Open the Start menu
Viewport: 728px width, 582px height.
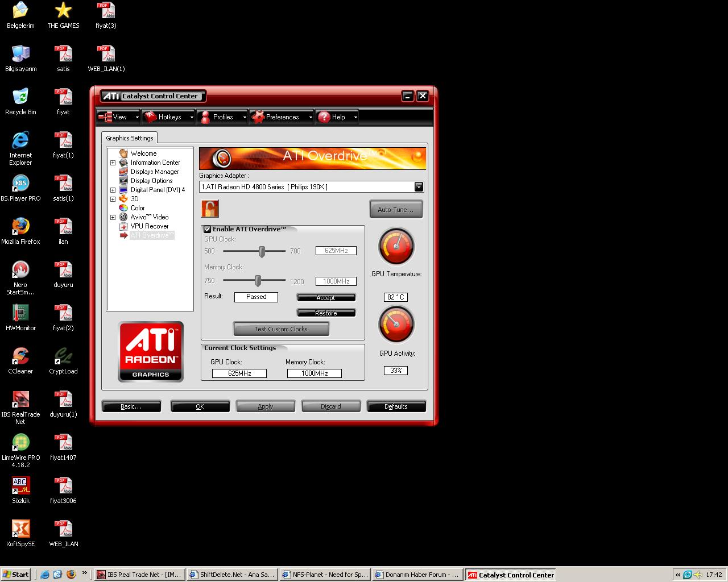pyautogui.click(x=16, y=575)
